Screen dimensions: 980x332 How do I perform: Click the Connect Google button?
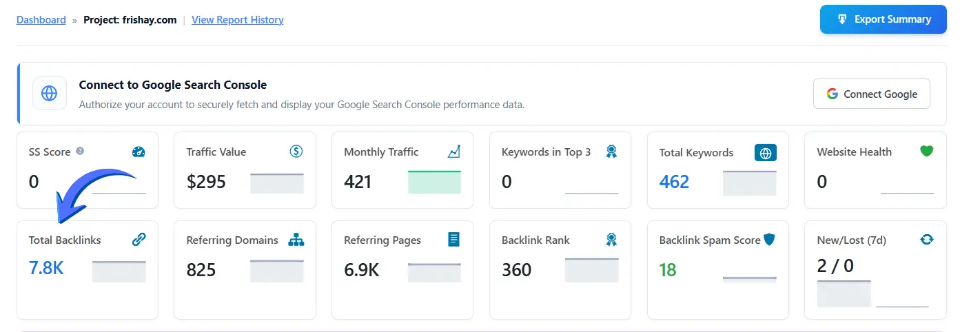click(871, 94)
